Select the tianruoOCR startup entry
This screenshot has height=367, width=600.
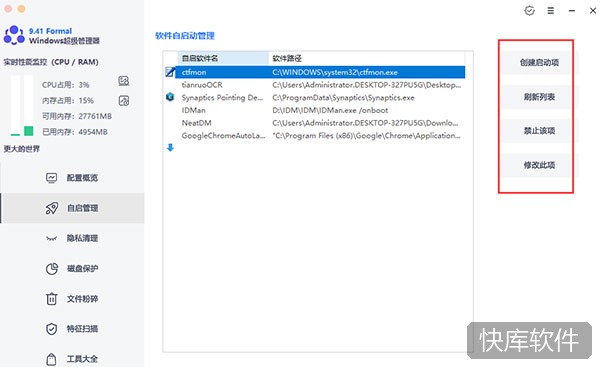320,85
